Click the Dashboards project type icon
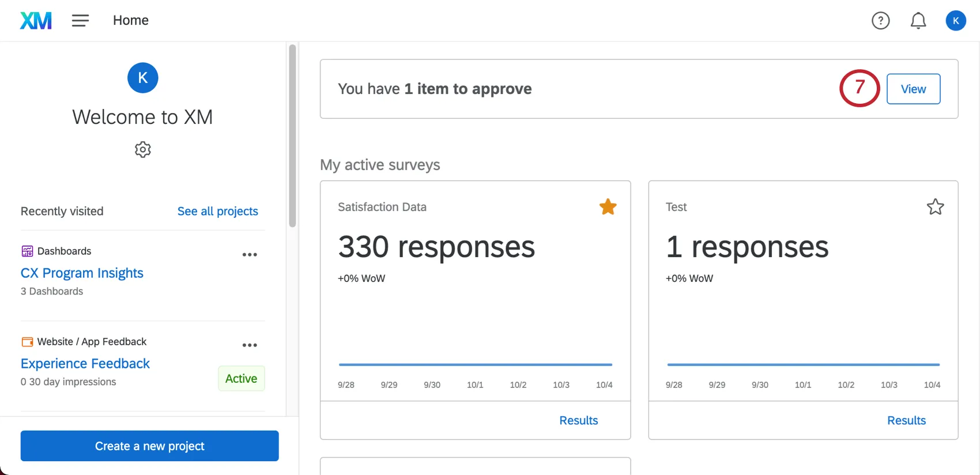 pos(27,251)
